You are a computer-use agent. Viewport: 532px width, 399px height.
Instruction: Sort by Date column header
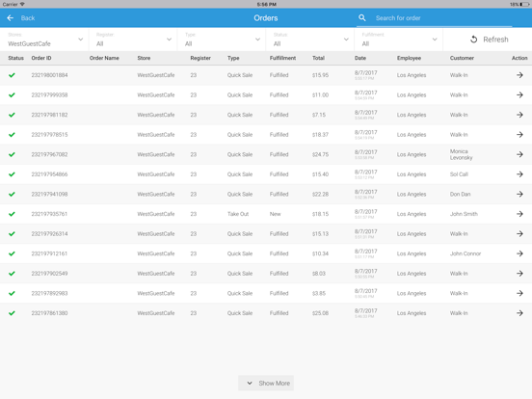coord(360,58)
